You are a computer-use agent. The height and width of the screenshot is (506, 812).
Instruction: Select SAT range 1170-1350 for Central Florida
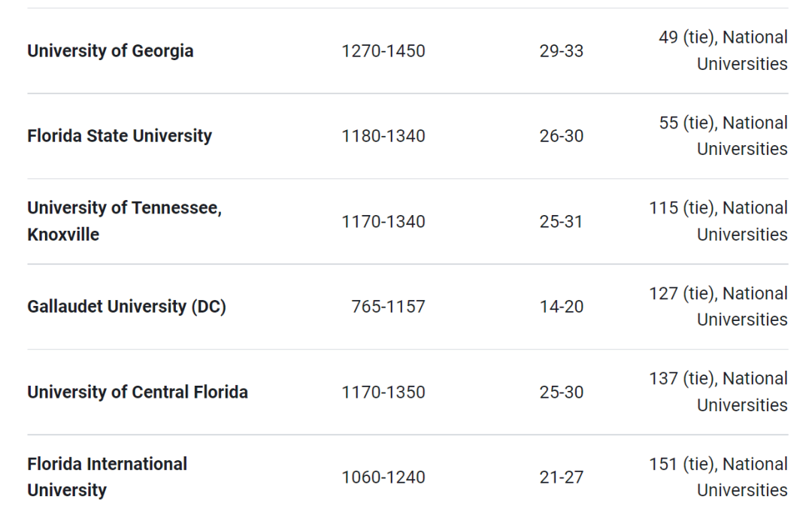click(x=383, y=392)
